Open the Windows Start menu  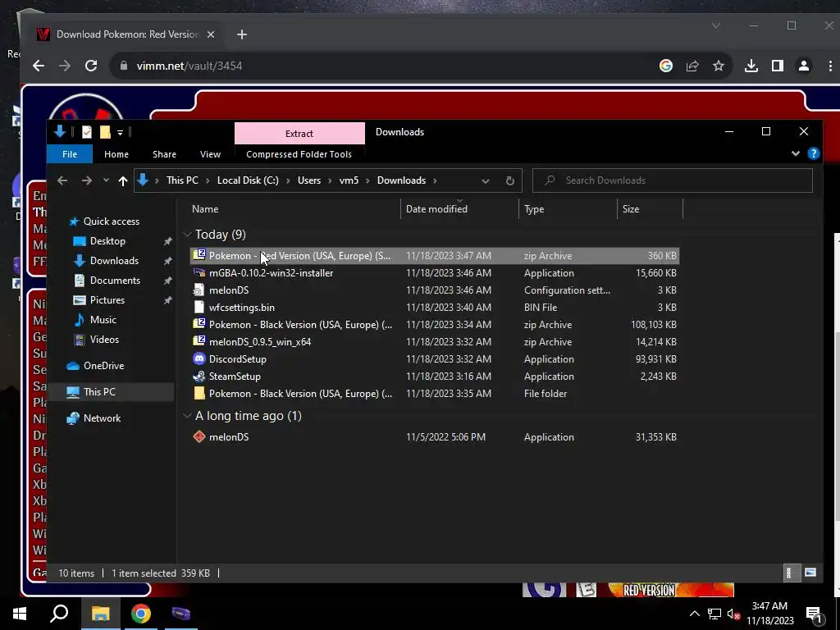[x=20, y=614]
